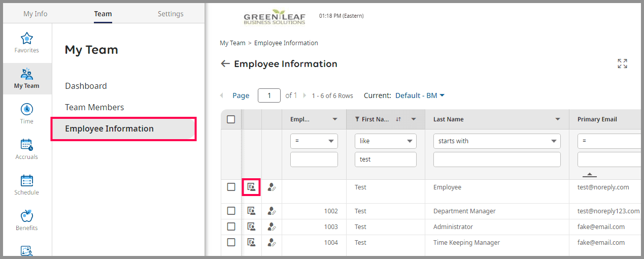The height and width of the screenshot is (259, 644).
Task: Click filter funnel icon on First Name column
Action: pyautogui.click(x=357, y=119)
